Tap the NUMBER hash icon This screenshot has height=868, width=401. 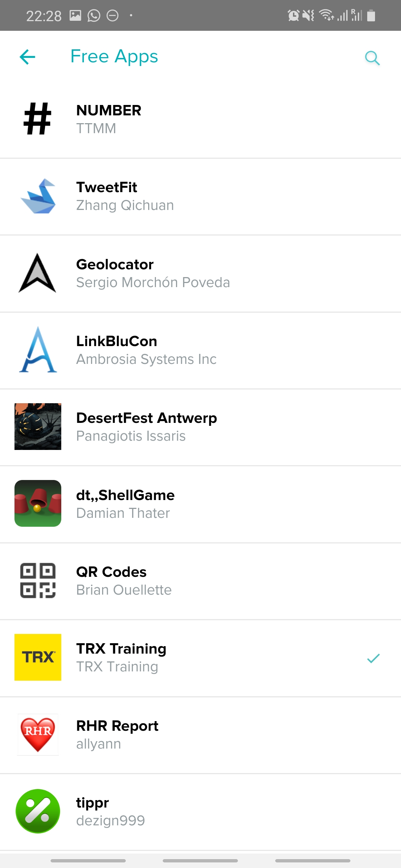[x=38, y=119]
